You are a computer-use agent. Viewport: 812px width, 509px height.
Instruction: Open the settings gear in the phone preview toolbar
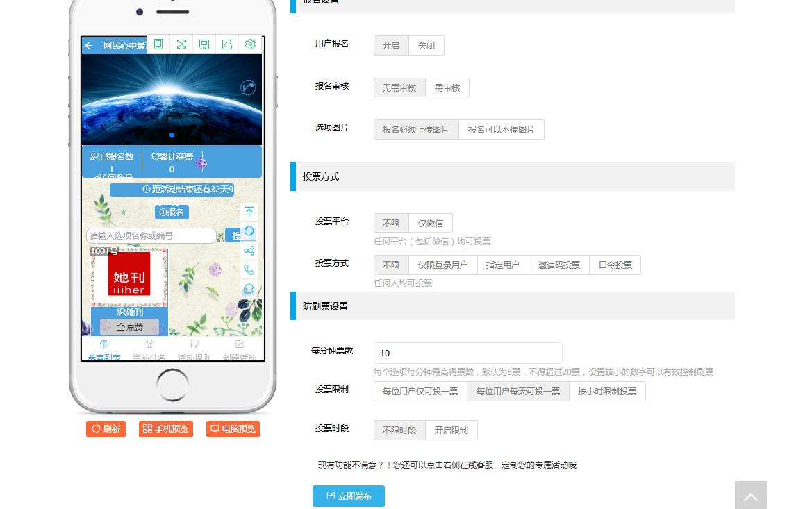249,44
